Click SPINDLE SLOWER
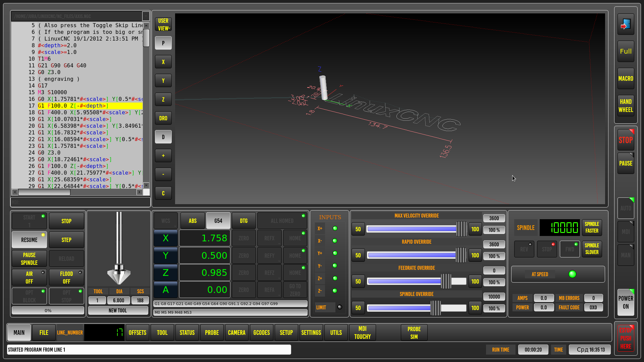This screenshot has height=362, width=644. [x=592, y=249]
